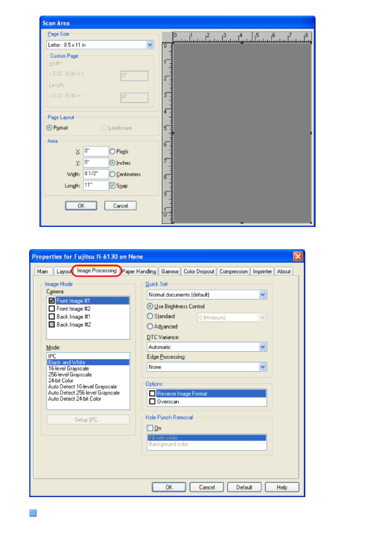
Task: Enable the Overscan option
Action: click(x=152, y=401)
